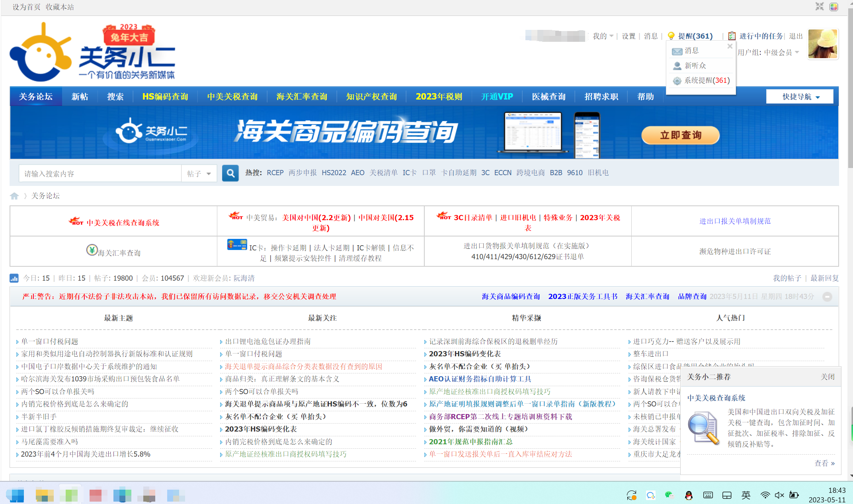853x504 pixels.
Task: Collapse the announcement panel with the minus icon
Action: 827,297
